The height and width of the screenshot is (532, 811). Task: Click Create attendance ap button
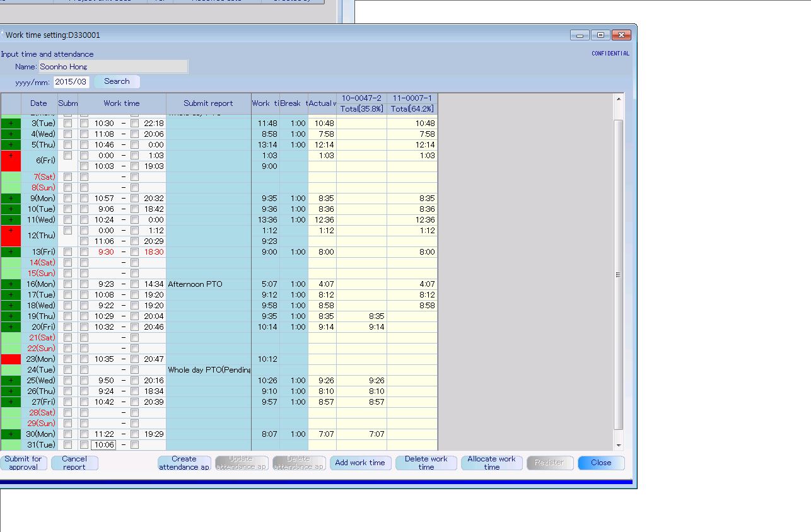184,463
